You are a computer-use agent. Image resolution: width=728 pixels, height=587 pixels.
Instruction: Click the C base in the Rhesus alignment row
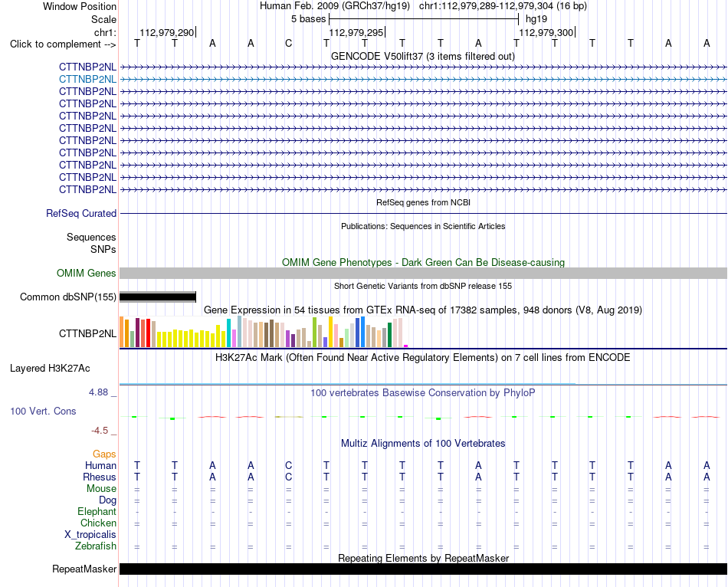pyautogui.click(x=288, y=477)
